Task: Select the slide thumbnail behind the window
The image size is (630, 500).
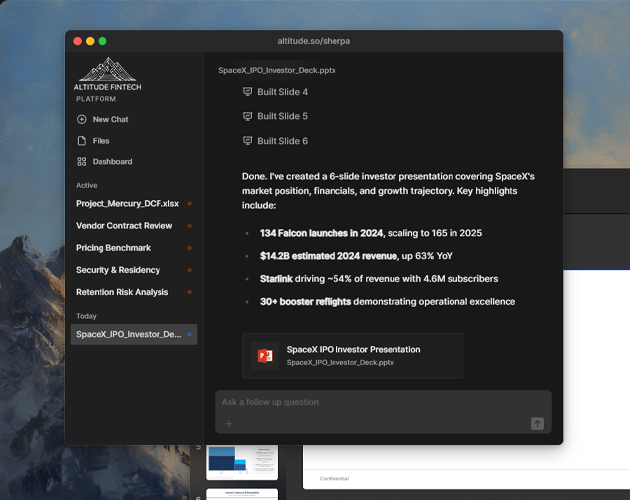Action: click(x=241, y=461)
